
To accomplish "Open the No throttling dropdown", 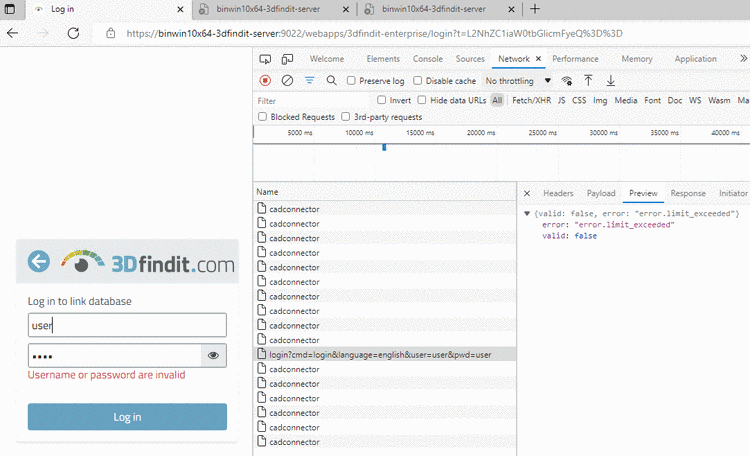I will pos(518,81).
